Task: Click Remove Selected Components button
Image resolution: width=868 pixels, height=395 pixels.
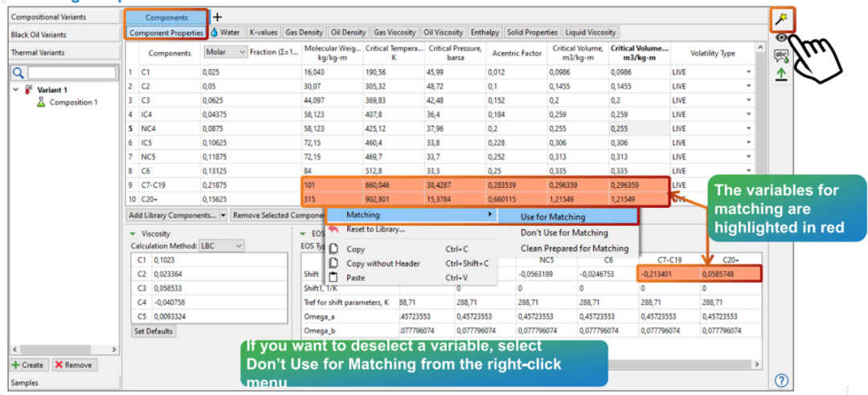Action: (x=278, y=214)
